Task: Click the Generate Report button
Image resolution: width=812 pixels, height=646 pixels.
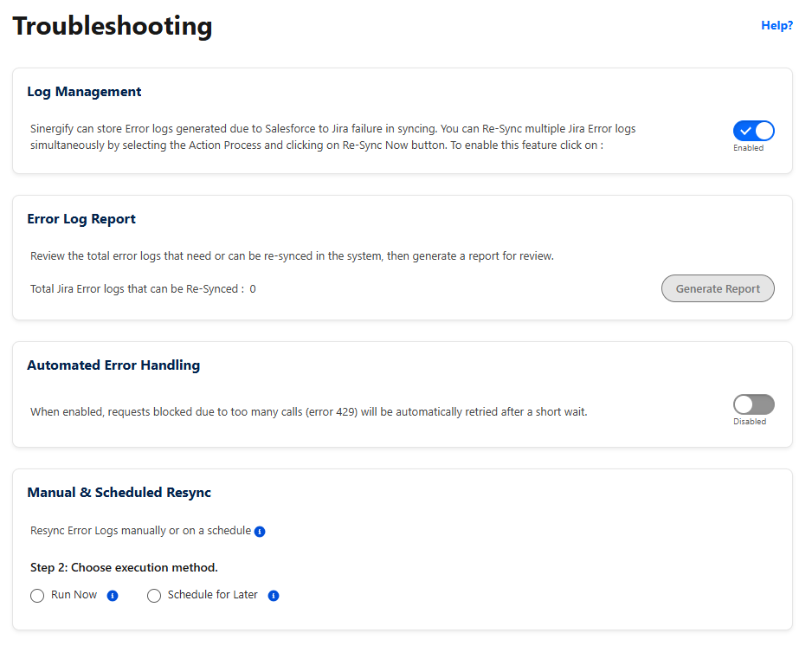Action: tap(718, 288)
